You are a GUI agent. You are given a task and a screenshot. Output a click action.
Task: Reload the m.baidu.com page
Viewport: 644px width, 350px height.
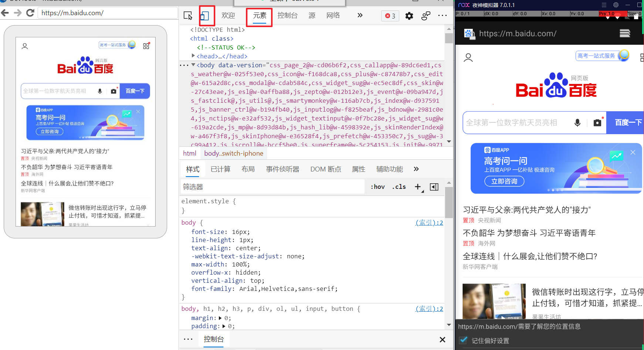pyautogui.click(x=30, y=13)
